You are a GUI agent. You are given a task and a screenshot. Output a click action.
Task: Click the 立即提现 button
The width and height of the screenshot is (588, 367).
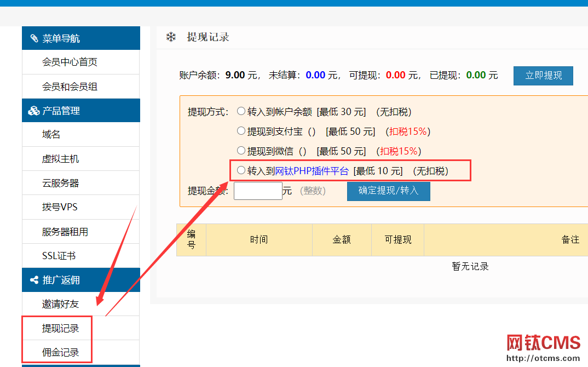pos(543,76)
